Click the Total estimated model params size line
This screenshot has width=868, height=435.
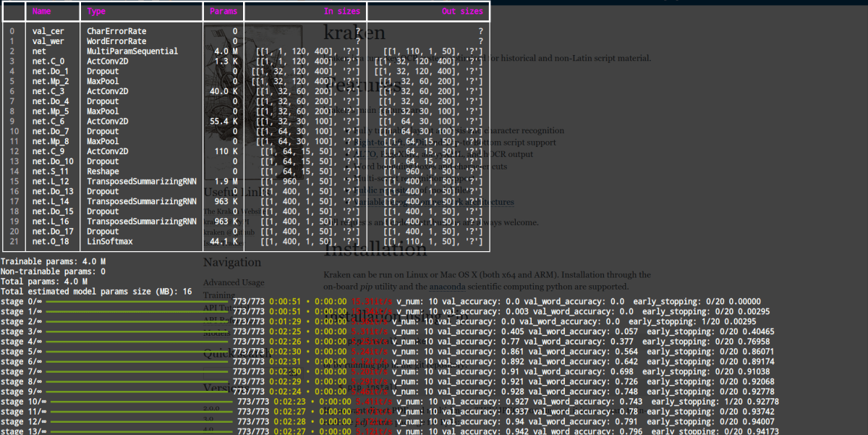pos(95,291)
